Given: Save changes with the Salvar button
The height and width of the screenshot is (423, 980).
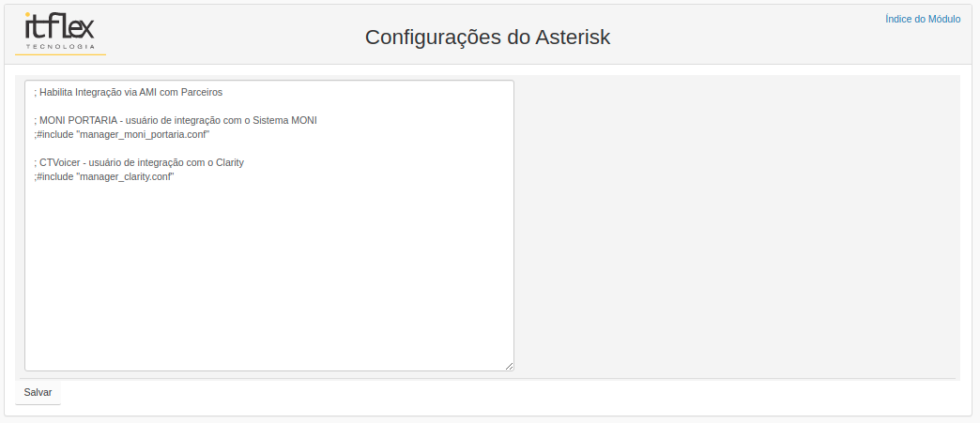Looking at the screenshot, I should click(x=38, y=392).
